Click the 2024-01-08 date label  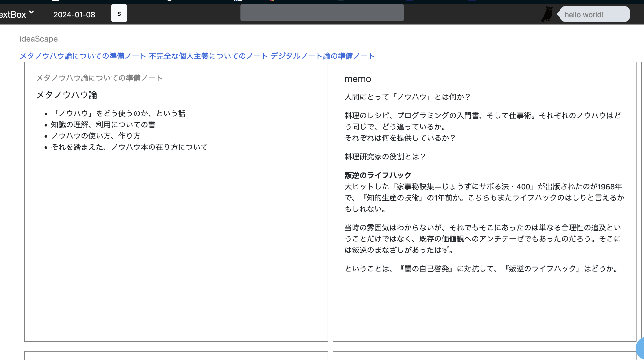74,15
